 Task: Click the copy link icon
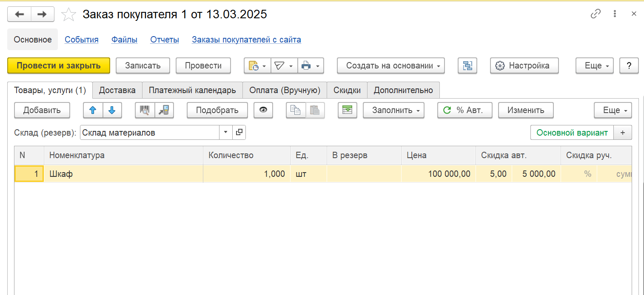coord(596,14)
